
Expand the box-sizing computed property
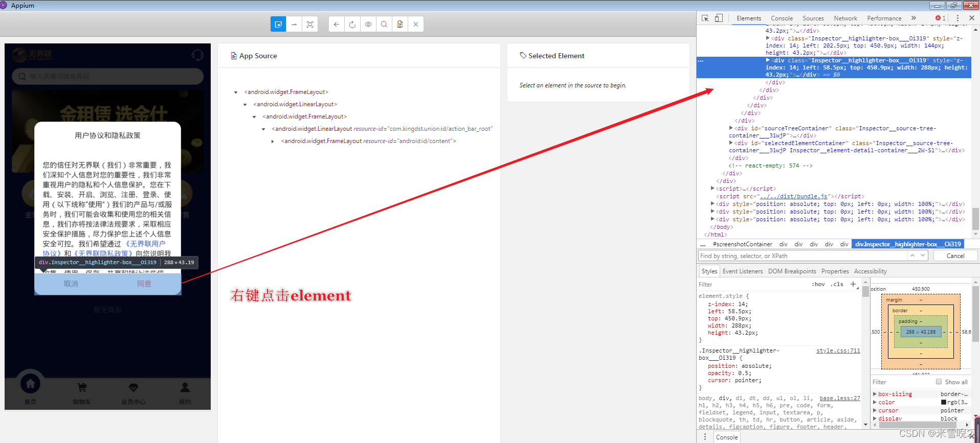click(875, 394)
